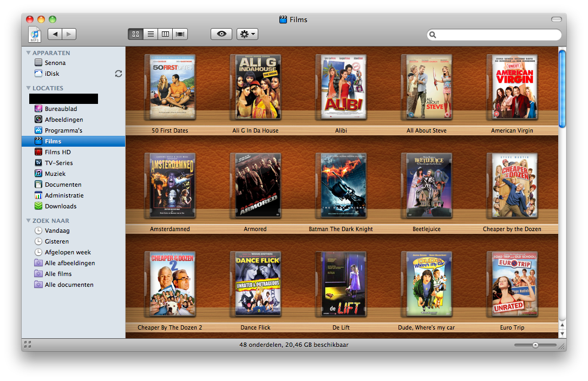Select the Cheaper By The Dozen 2 cover

click(170, 284)
